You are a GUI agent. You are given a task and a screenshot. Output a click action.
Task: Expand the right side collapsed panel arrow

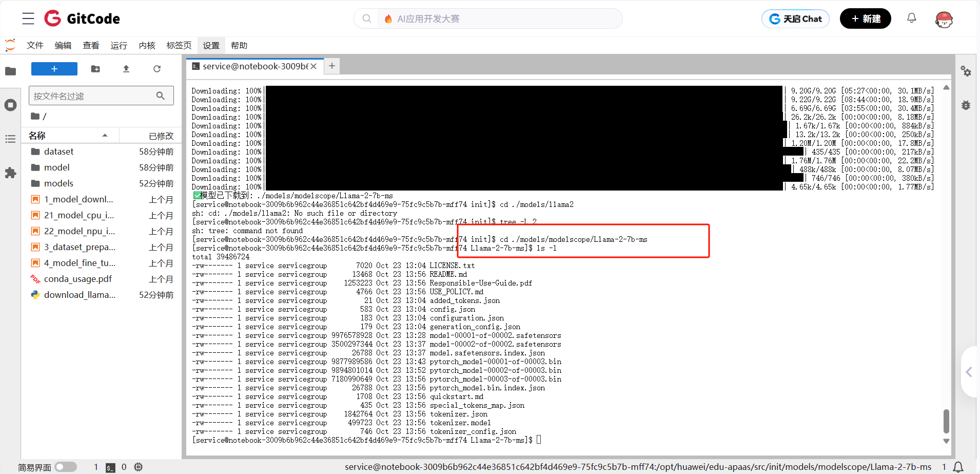[969, 372]
